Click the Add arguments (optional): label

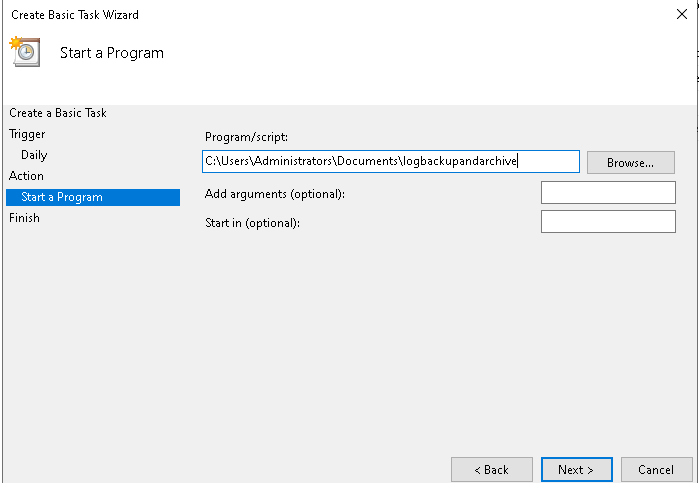[274, 193]
